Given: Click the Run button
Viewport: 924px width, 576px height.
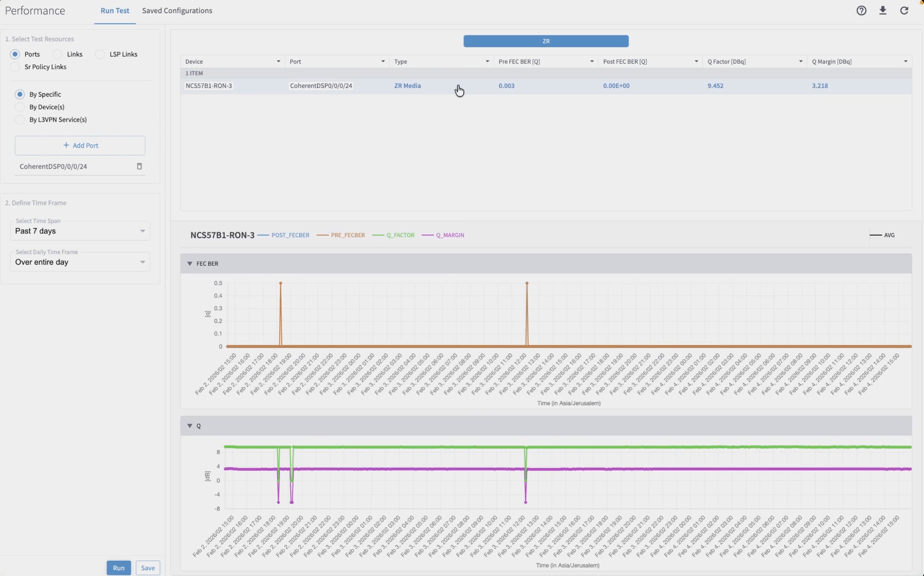Looking at the screenshot, I should point(119,568).
